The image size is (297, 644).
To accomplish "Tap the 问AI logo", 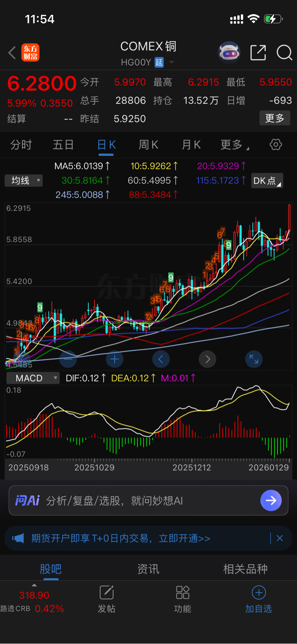I will (x=27, y=501).
